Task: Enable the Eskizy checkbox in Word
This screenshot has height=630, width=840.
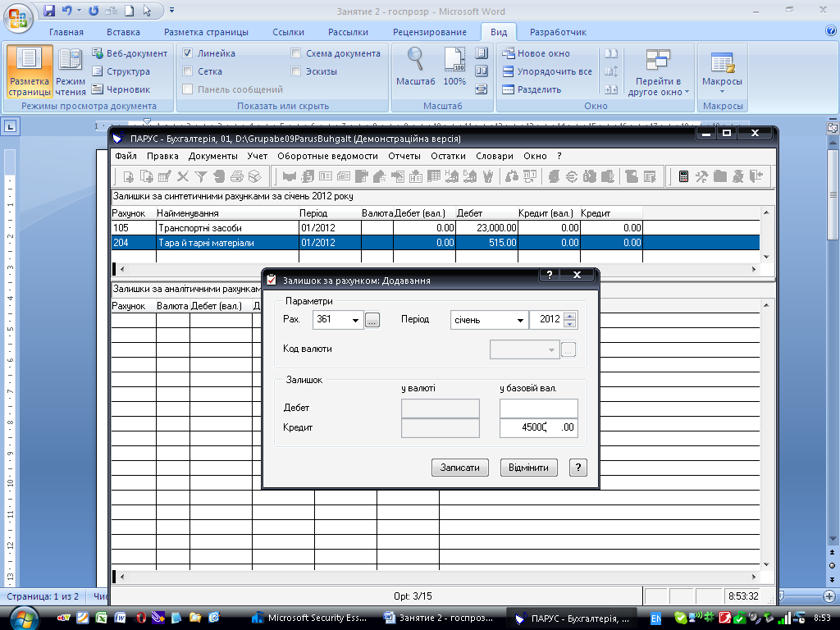Action: (x=295, y=71)
